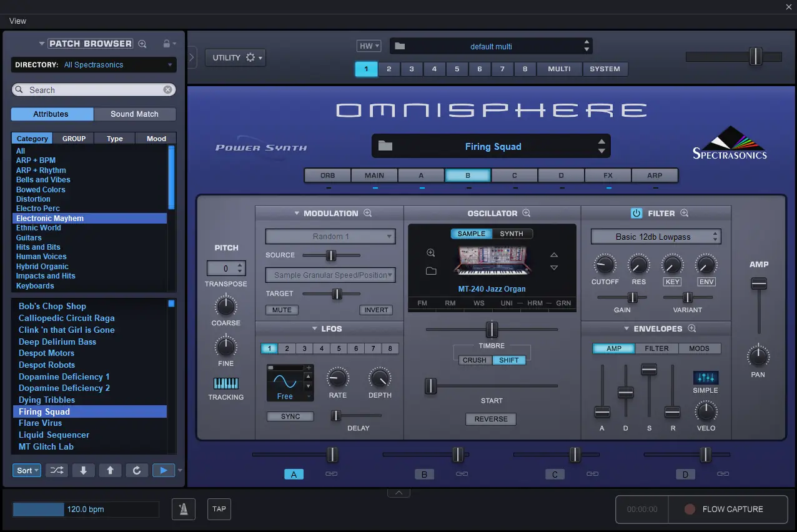Toggle the modulation MUTE button
The width and height of the screenshot is (797, 532).
282,310
